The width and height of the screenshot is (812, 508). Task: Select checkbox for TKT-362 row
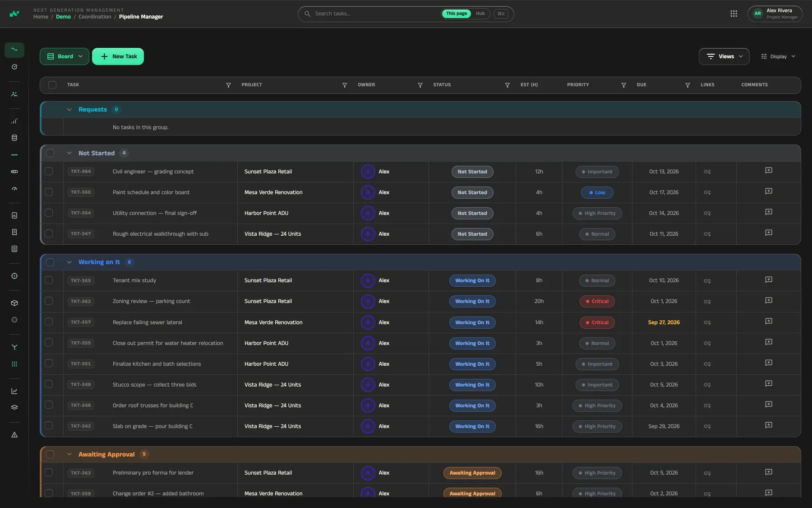tap(49, 301)
